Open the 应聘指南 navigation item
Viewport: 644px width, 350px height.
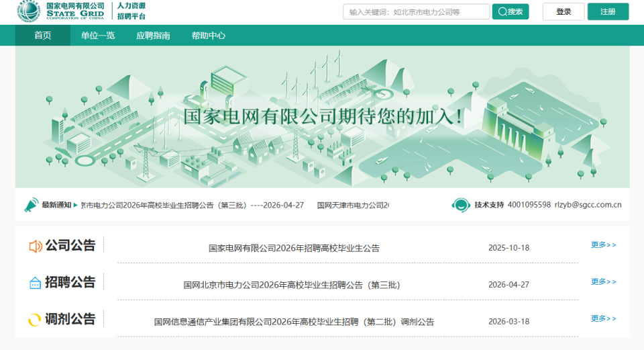point(153,36)
